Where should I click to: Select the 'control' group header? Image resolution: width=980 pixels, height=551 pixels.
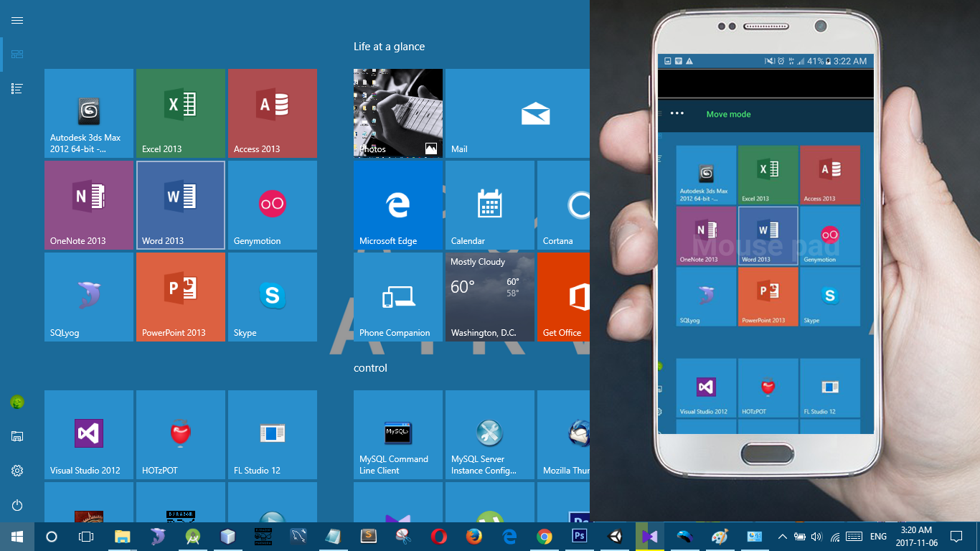tap(370, 368)
